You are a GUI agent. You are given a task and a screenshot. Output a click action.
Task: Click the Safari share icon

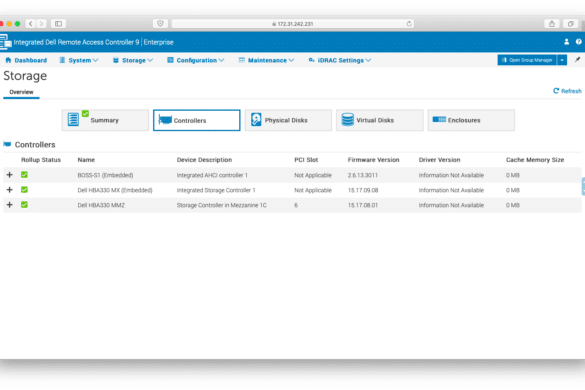pyautogui.click(x=552, y=24)
